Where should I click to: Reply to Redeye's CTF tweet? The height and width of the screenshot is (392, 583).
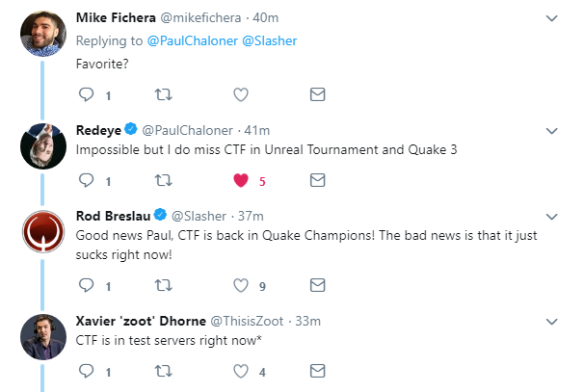(x=87, y=180)
